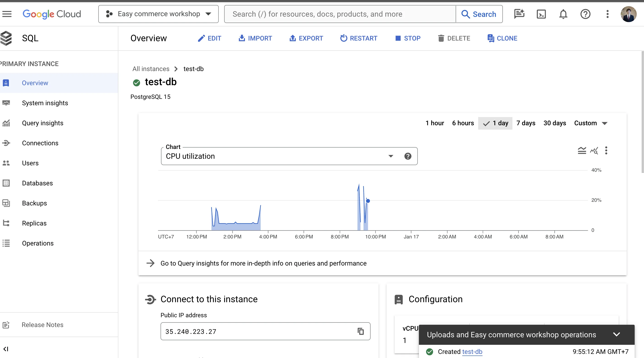Activate Cloud Shell terminal icon
Viewport: 644px width, 358px height.
tap(541, 14)
